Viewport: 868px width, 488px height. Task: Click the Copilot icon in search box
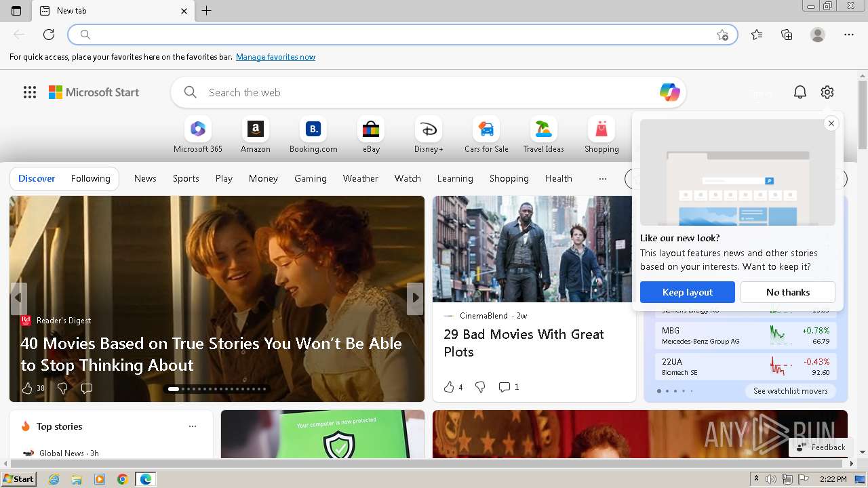(x=669, y=92)
